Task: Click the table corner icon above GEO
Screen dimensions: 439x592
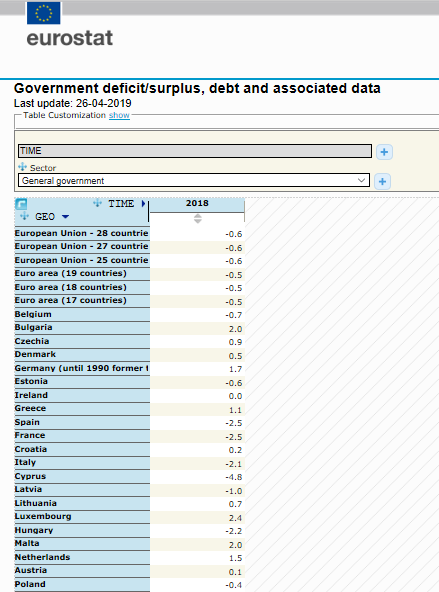Action: tap(21, 204)
